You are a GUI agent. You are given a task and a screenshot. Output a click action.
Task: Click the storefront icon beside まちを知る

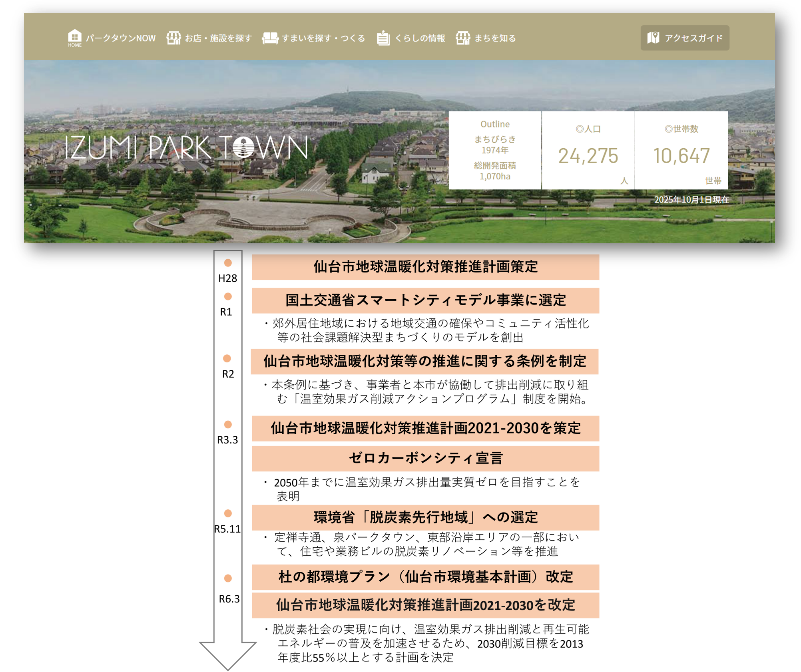click(x=463, y=38)
